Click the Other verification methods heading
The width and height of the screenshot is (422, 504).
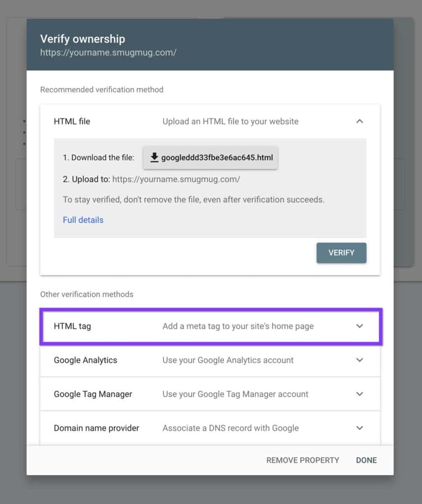pyautogui.click(x=87, y=294)
